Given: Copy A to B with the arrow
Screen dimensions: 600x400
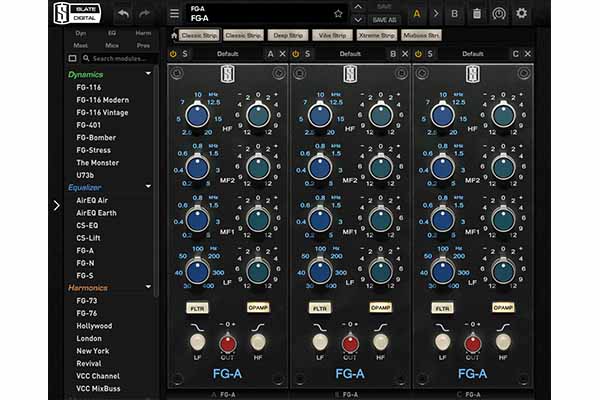Looking at the screenshot, I should tap(436, 14).
